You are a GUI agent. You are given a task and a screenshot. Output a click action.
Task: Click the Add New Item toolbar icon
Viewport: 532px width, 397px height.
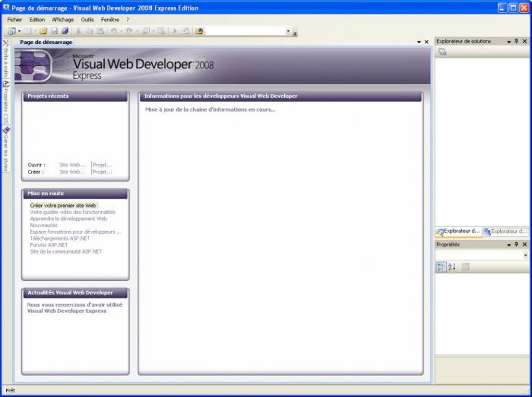[28, 31]
